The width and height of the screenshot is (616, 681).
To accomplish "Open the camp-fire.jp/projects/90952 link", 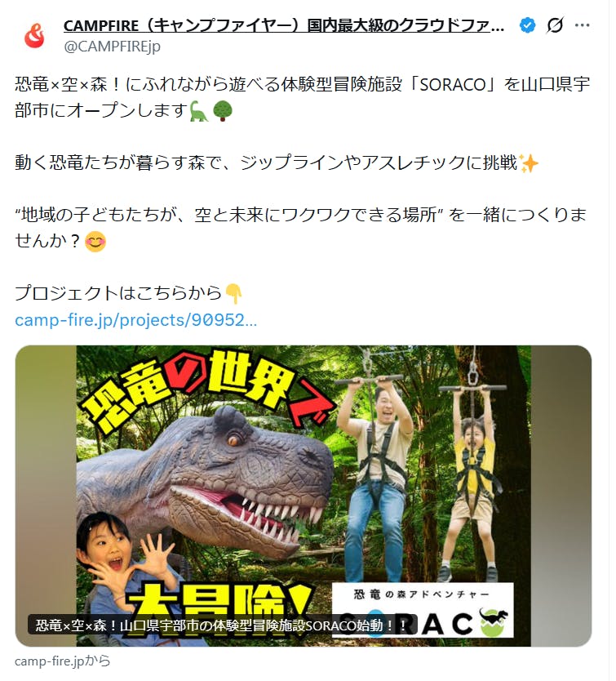I will pyautogui.click(x=136, y=320).
